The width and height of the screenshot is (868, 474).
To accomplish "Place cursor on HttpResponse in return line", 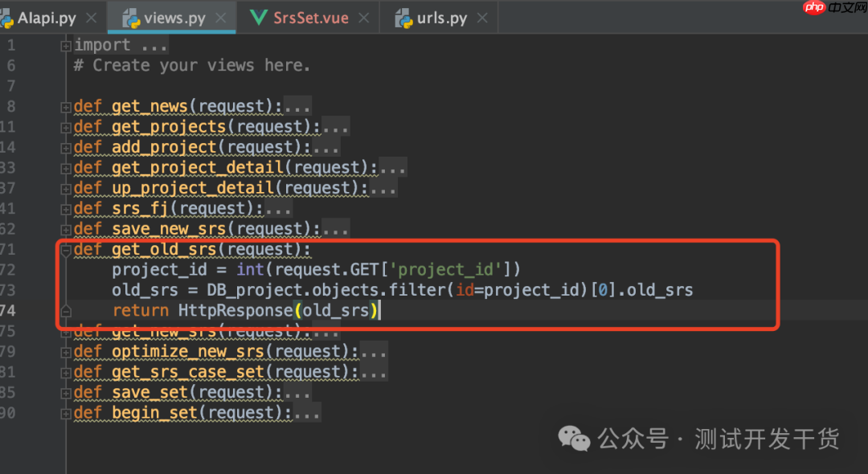I will coord(235,311).
